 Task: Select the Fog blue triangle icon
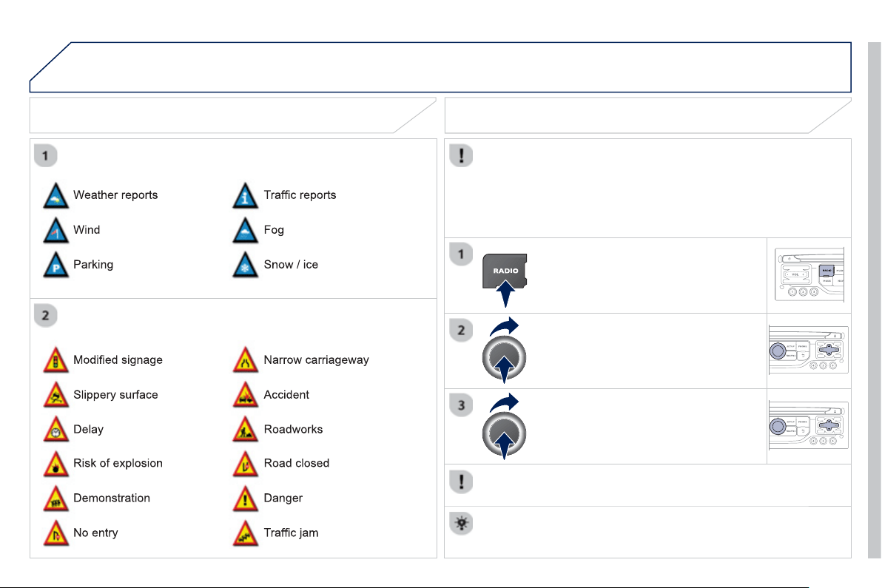(245, 231)
